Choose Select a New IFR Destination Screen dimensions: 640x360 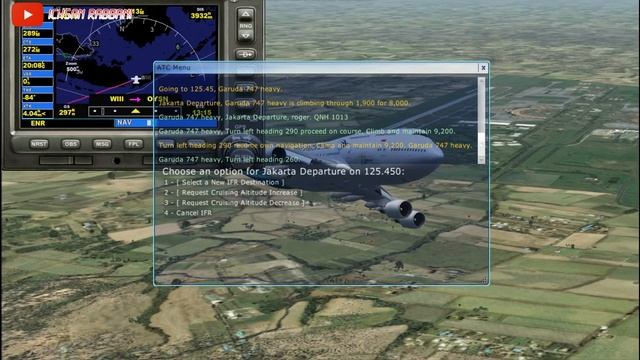[x=224, y=182]
